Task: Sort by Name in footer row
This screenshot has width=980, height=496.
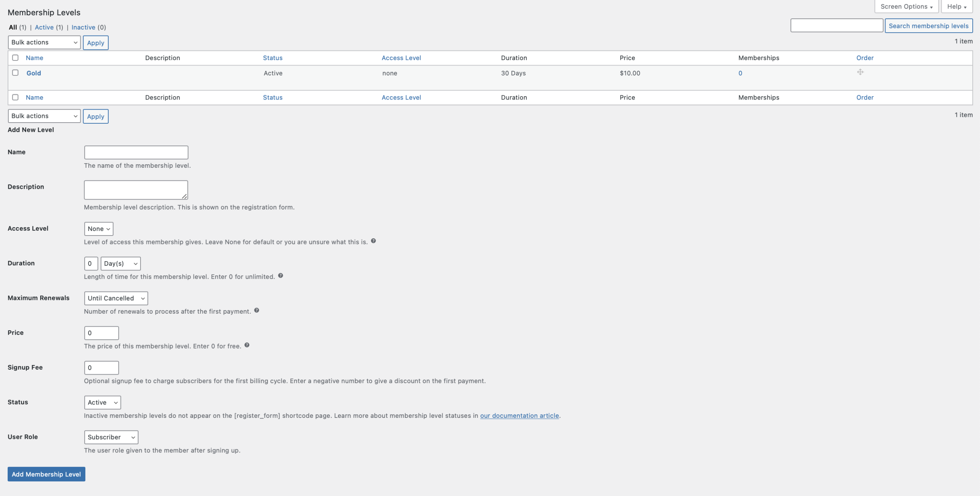Action: click(34, 98)
